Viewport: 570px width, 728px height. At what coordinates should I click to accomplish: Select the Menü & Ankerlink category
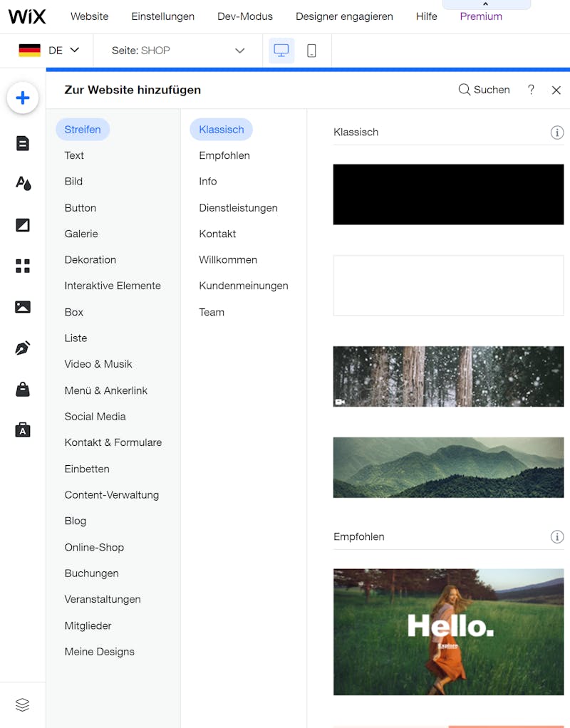[x=106, y=391]
